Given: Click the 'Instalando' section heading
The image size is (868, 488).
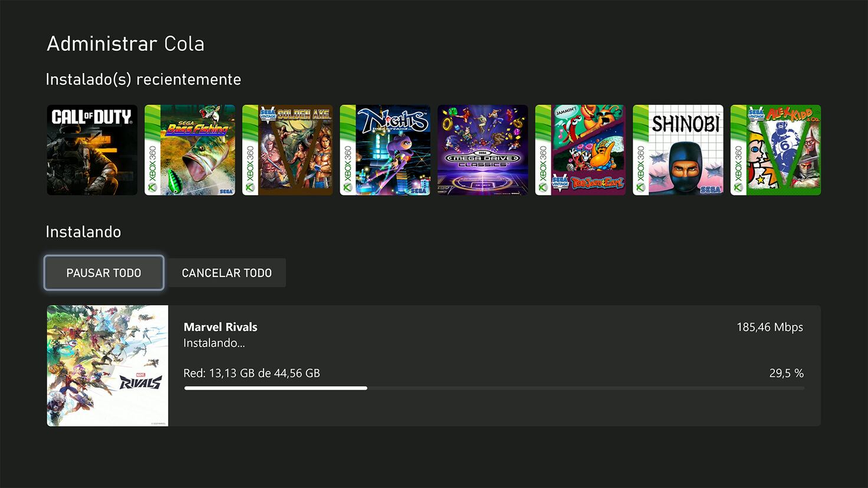Looking at the screenshot, I should 83,232.
